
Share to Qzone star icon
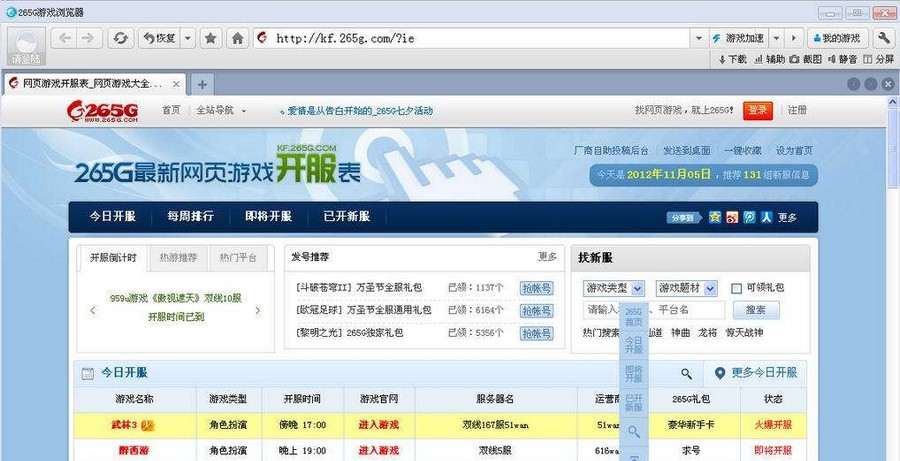(715, 217)
